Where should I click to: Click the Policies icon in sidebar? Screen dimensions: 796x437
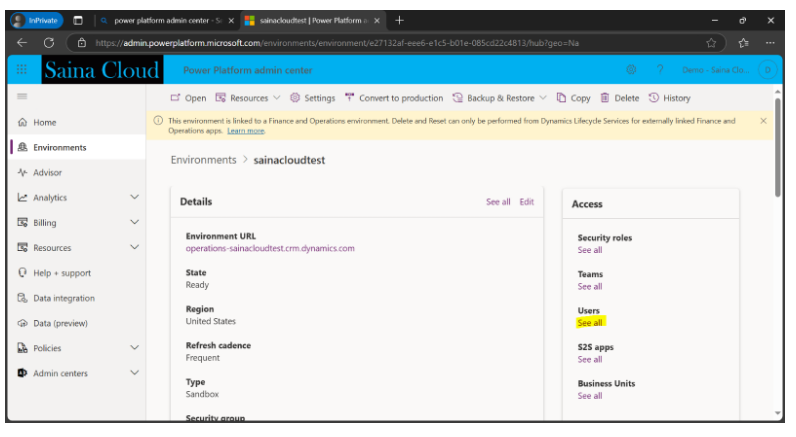click(x=22, y=348)
